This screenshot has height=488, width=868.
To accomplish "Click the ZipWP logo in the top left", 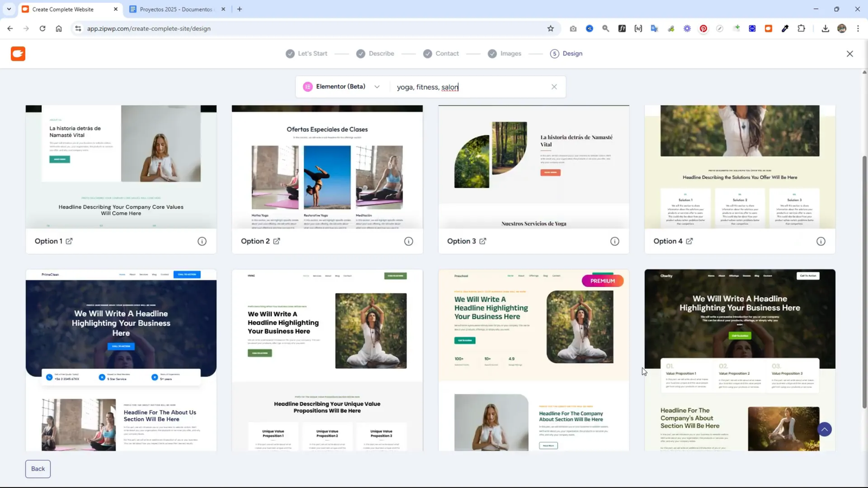I will pyautogui.click(x=18, y=53).
